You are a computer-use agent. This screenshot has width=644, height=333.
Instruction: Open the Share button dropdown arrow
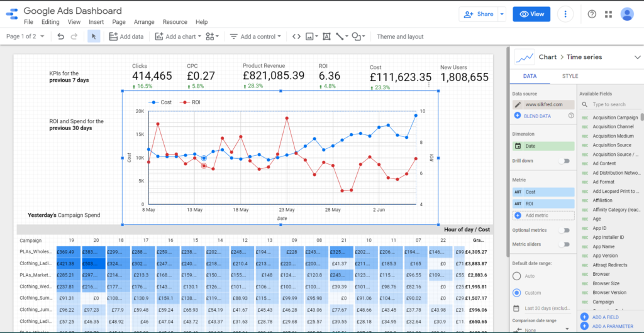[x=501, y=14]
